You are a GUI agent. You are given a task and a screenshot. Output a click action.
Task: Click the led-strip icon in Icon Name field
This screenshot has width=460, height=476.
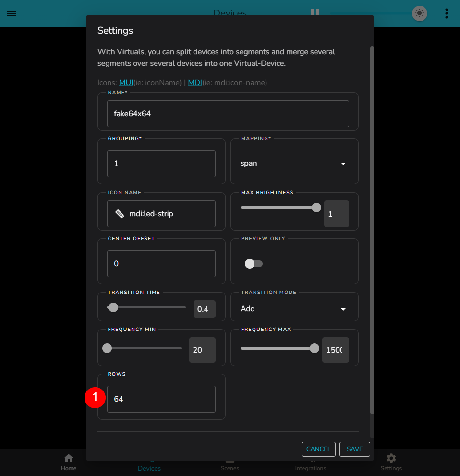tap(120, 214)
